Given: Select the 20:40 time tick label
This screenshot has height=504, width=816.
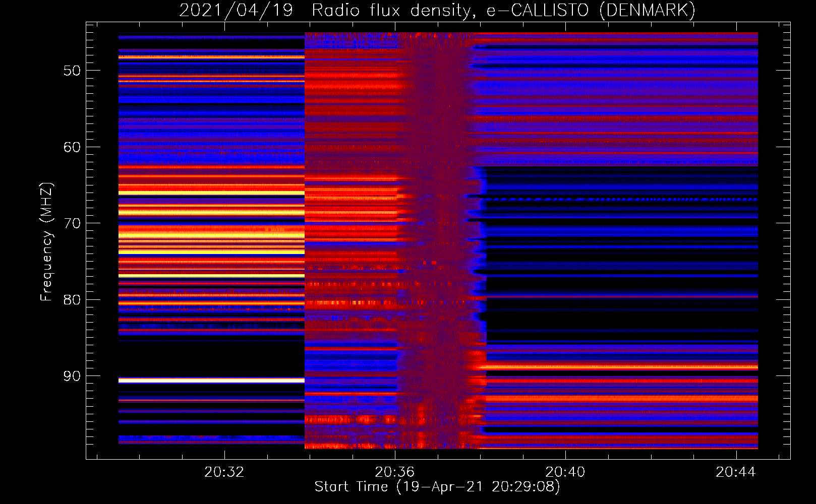Looking at the screenshot, I should [x=565, y=472].
